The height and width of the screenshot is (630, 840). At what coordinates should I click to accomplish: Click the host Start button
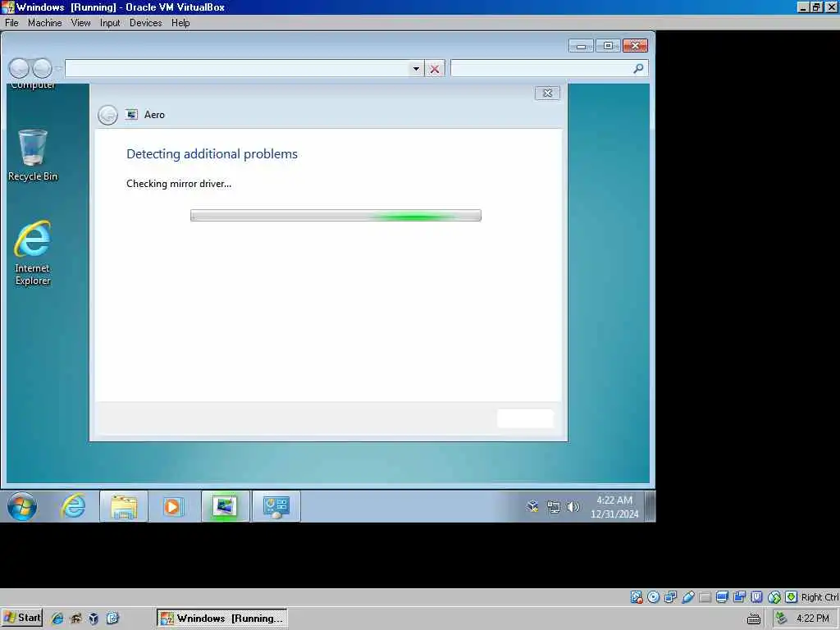[x=22, y=618]
